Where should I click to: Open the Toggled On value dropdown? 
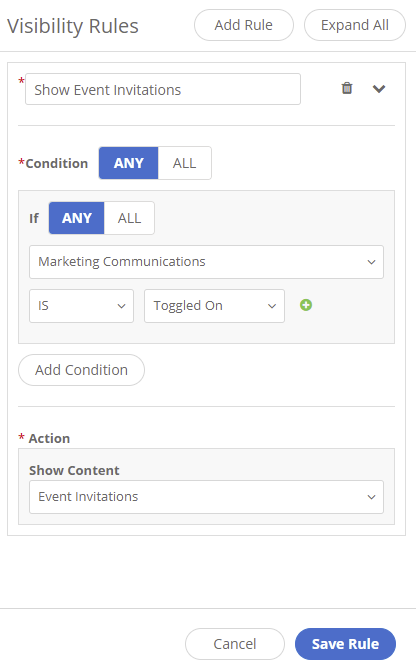pos(214,306)
